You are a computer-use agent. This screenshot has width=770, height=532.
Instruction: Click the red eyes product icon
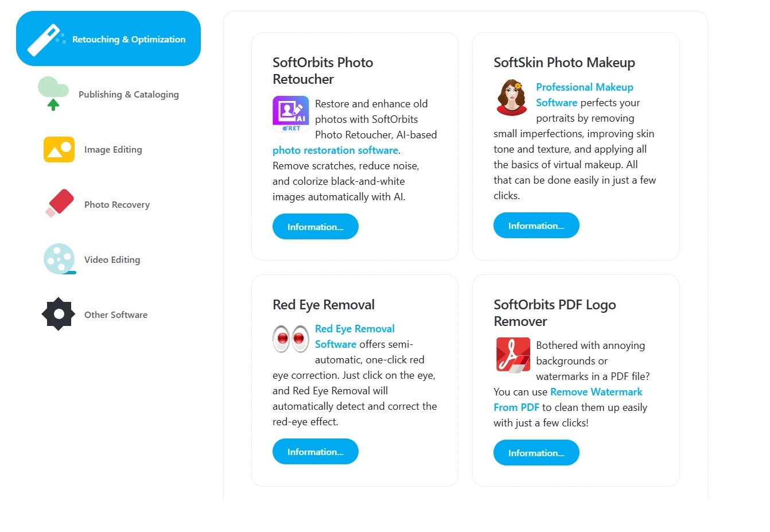coord(291,338)
